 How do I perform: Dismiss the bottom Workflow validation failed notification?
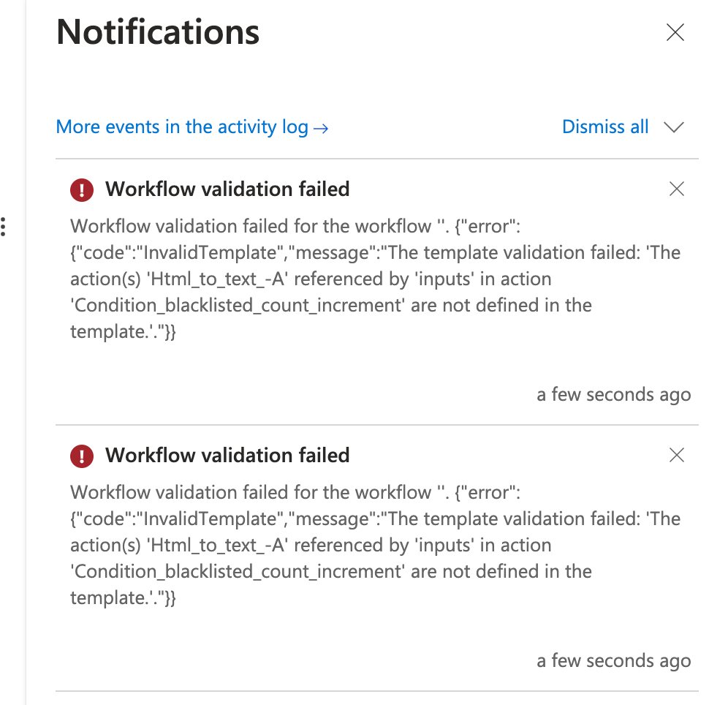[x=676, y=455]
